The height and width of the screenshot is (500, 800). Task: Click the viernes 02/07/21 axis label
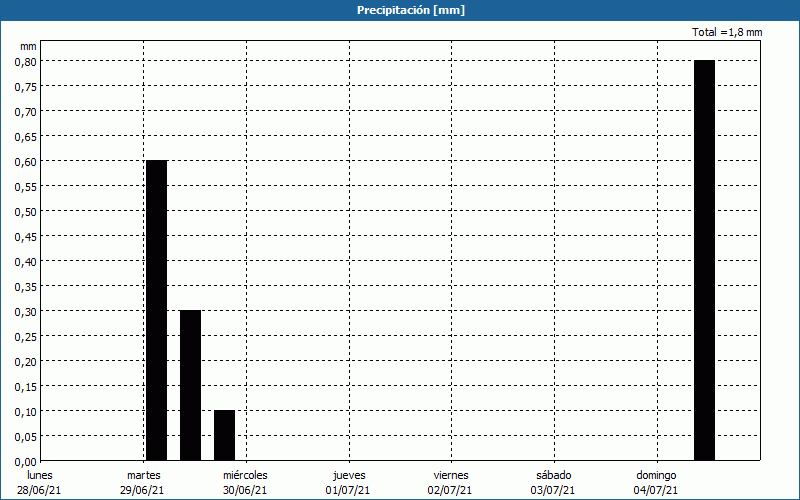pos(451,483)
